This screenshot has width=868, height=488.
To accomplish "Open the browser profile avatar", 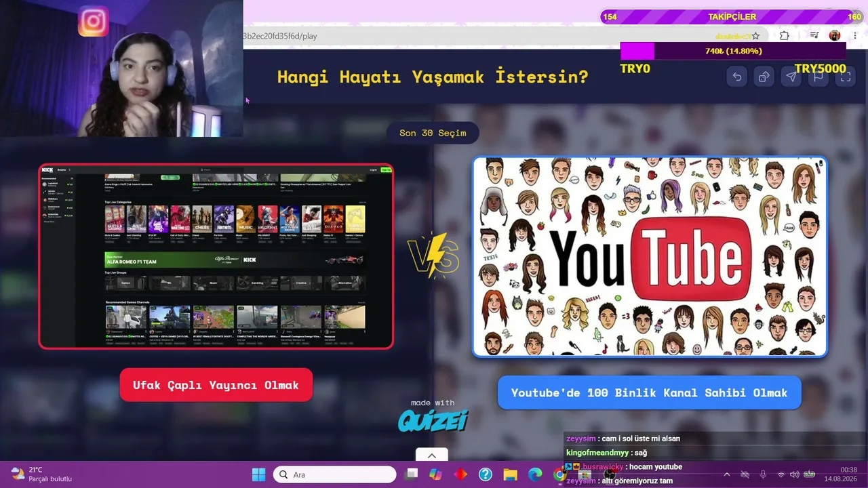I will pos(835,36).
